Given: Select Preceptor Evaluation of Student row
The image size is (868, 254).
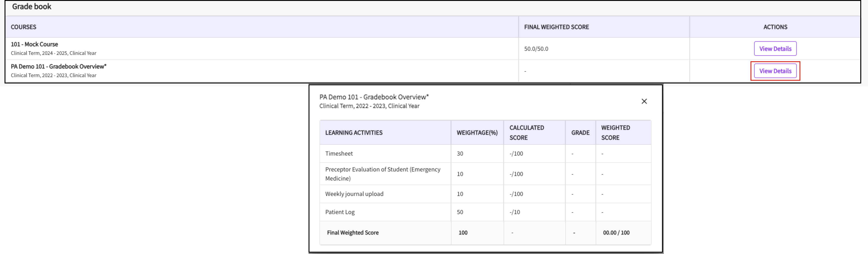Looking at the screenshot, I should tap(383, 174).
